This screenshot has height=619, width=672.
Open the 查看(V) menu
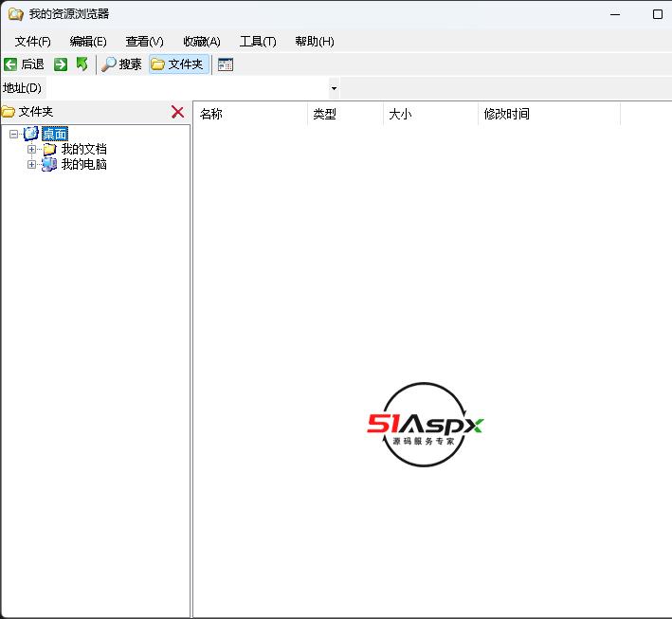tap(144, 41)
